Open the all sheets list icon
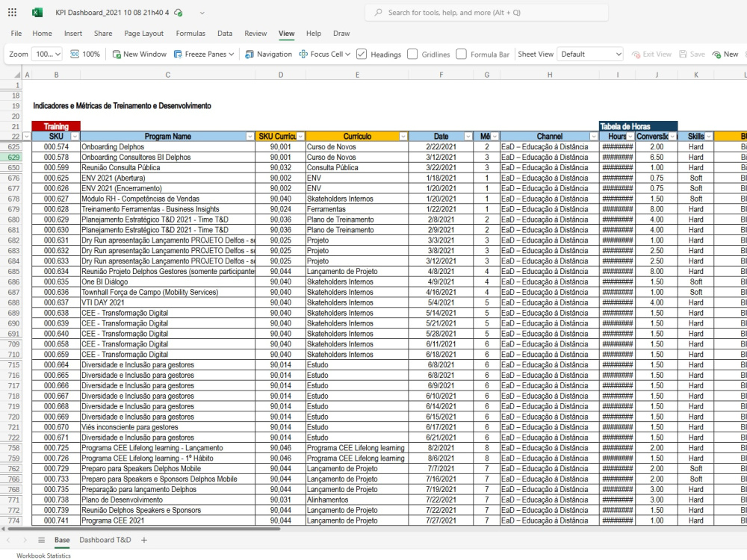 41,540
